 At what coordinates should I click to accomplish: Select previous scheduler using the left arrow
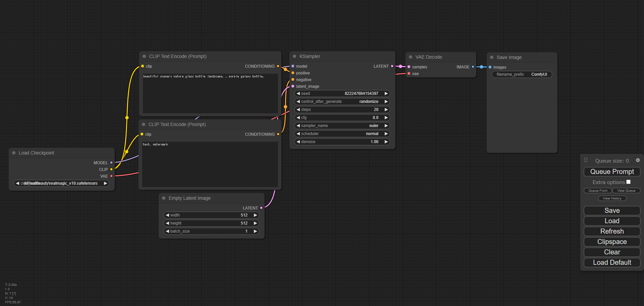[298, 134]
